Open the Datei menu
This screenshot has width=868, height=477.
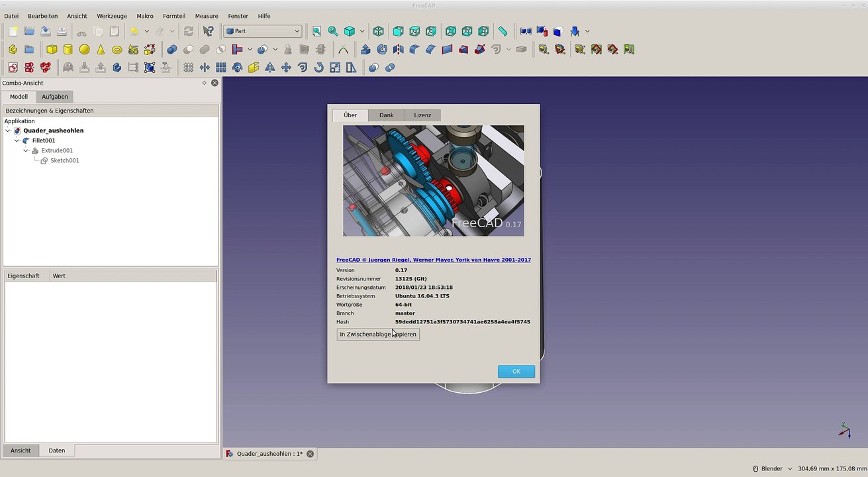(11, 16)
